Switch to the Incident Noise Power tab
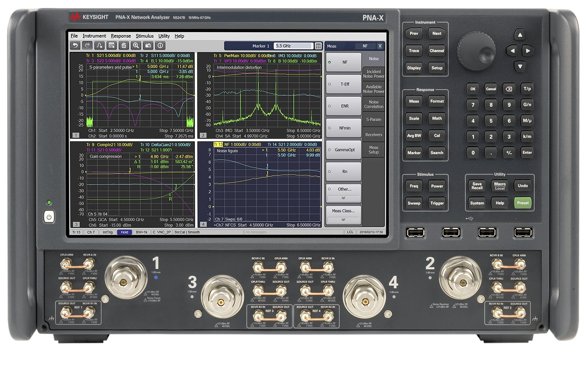The height and width of the screenshot is (389, 588). pyautogui.click(x=374, y=74)
